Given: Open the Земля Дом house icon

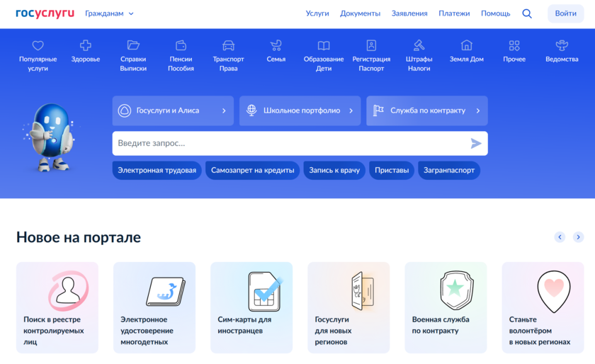Looking at the screenshot, I should [466, 46].
